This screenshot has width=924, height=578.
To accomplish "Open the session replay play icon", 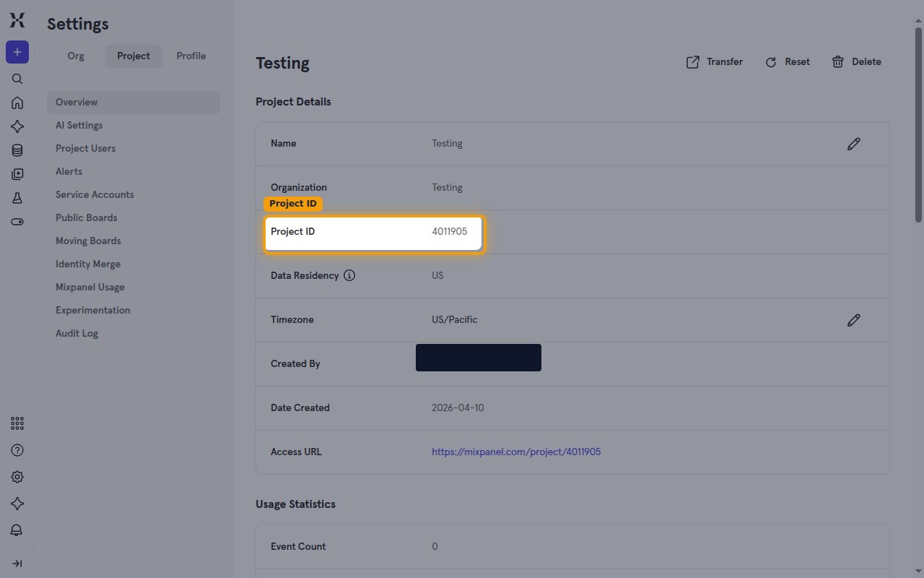I will tap(17, 174).
